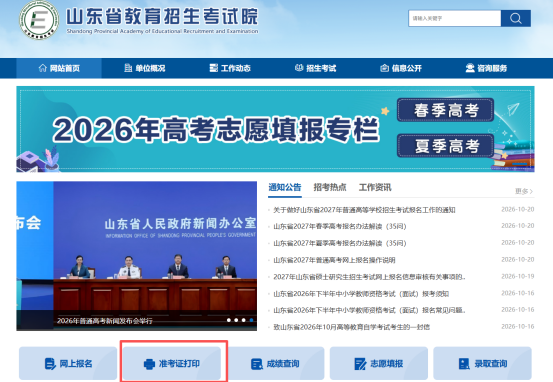Switch to the 通知公告 tab

285,187
